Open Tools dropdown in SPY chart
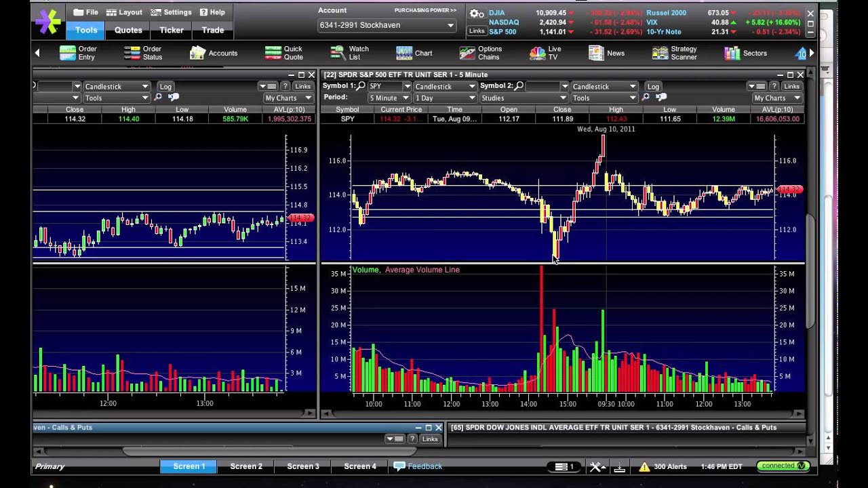 pyautogui.click(x=604, y=98)
